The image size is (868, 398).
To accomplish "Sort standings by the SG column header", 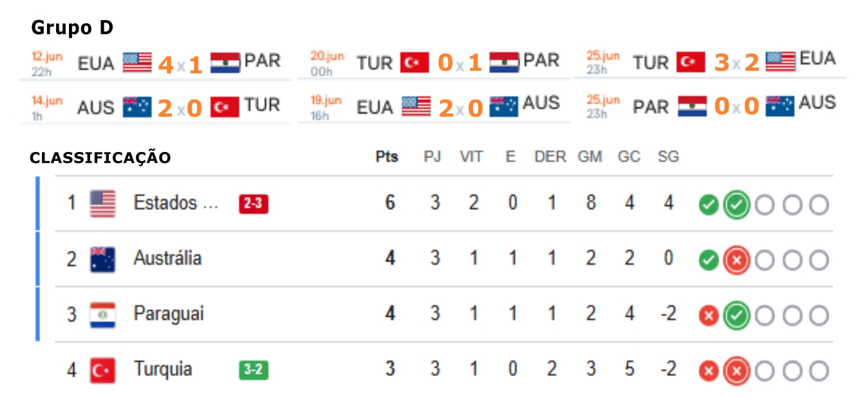I will 668,157.
